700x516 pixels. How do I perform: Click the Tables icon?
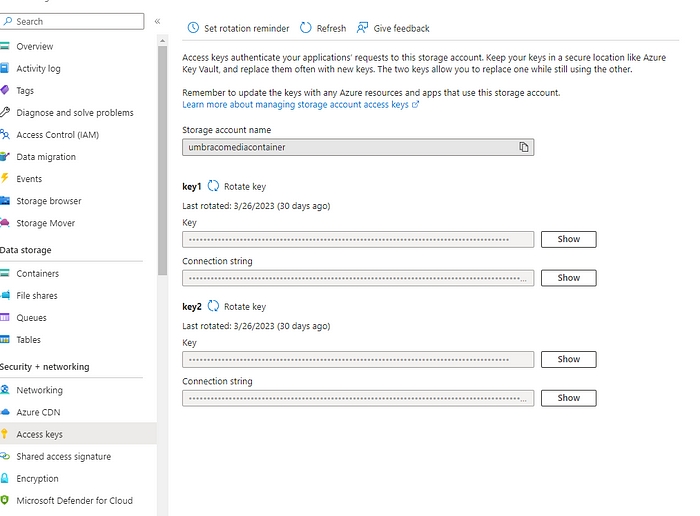coord(4,339)
